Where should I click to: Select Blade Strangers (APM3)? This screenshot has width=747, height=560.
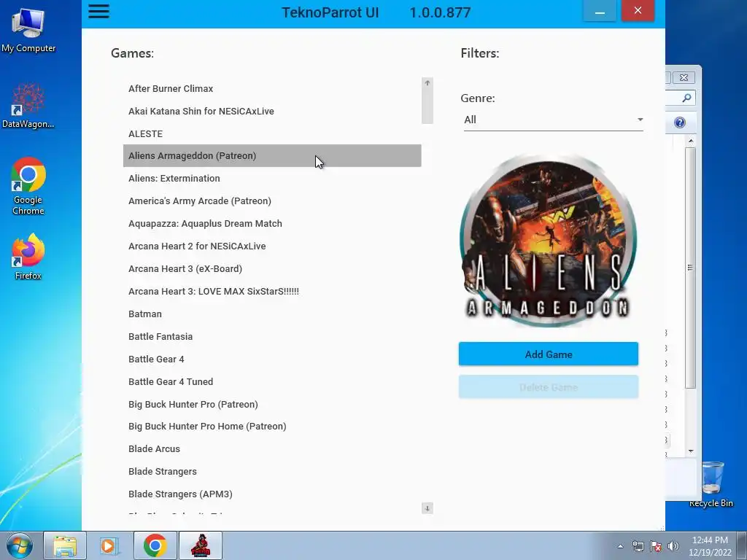click(x=272, y=494)
